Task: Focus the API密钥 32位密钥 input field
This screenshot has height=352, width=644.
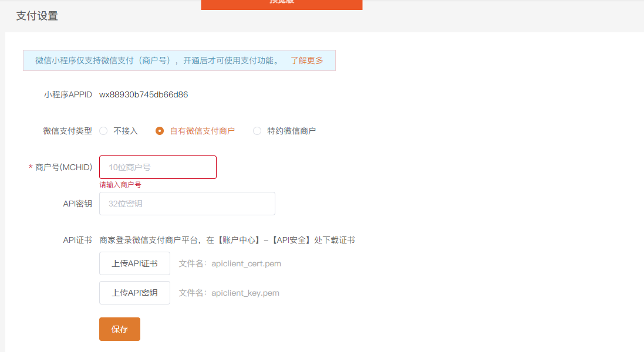Action: coord(187,204)
